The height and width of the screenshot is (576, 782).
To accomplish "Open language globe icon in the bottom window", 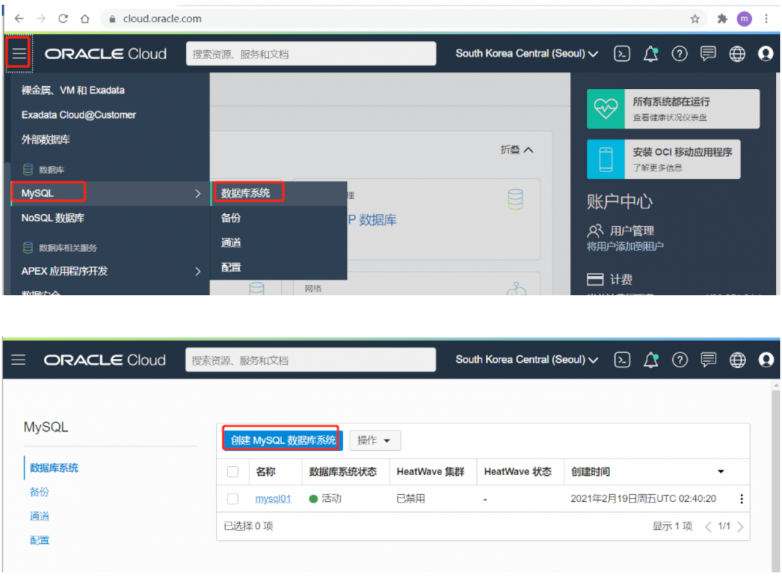I will pyautogui.click(x=737, y=360).
